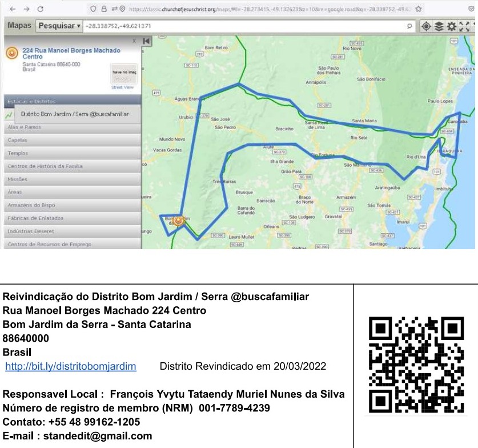Click the orange location pin icon in info panel
Image resolution: width=478 pixels, height=448 pixels.
pos(13,53)
